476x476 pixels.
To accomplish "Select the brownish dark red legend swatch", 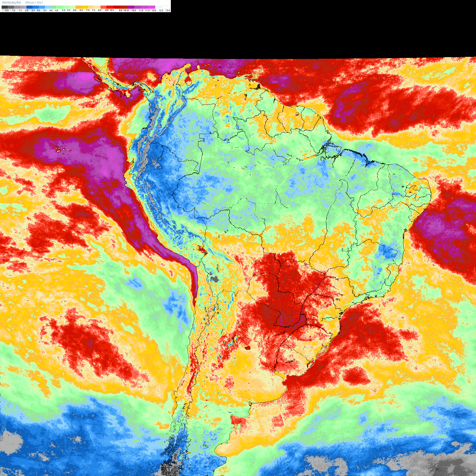I will pyautogui.click(x=124, y=7).
